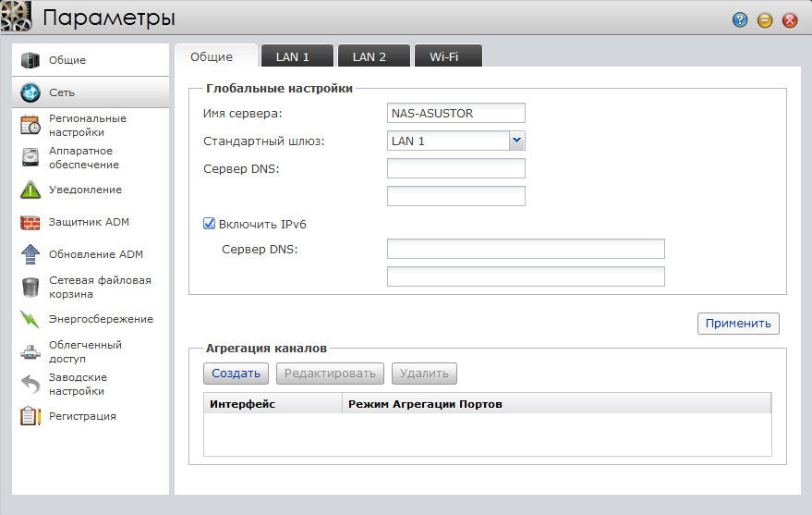
Task: Click the Обновление ADM arrow icon
Action: click(x=30, y=254)
